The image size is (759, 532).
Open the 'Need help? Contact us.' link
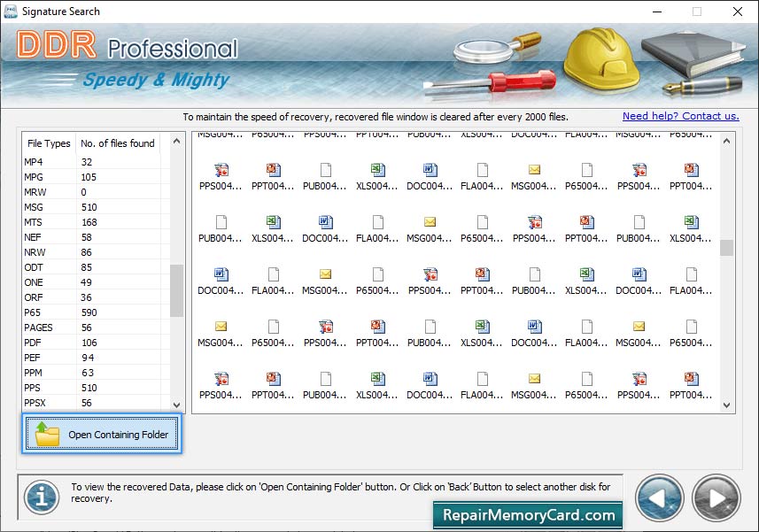680,116
